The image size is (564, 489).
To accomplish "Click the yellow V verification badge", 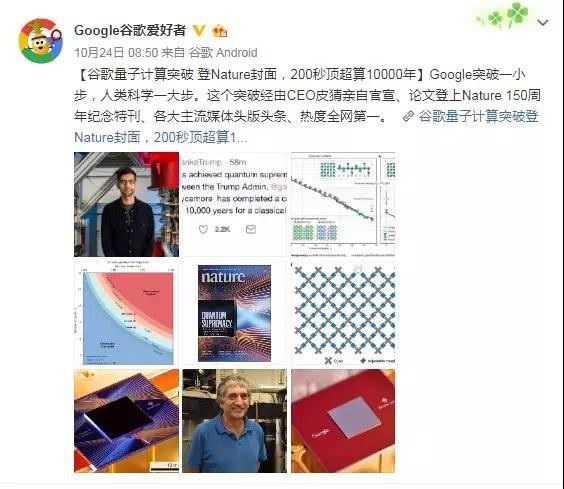I will [x=199, y=31].
